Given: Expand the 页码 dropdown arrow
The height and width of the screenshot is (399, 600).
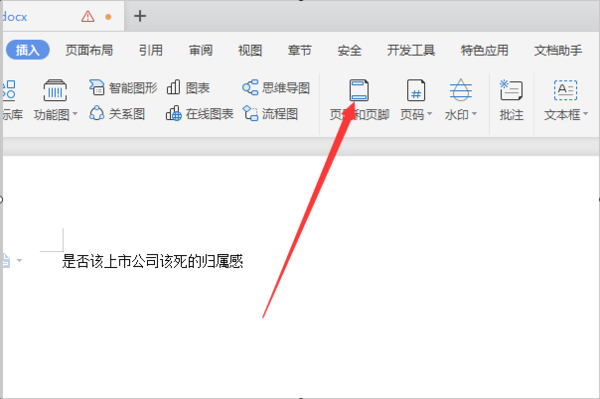Looking at the screenshot, I should 429,114.
